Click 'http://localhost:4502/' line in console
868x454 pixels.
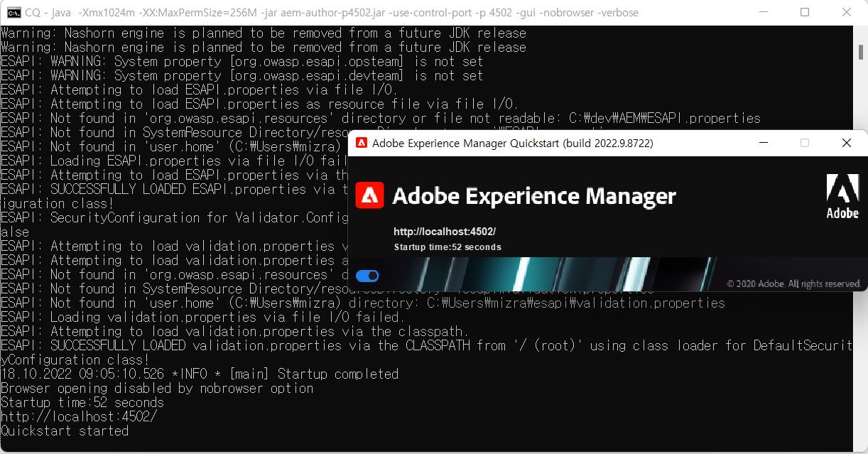(79, 416)
